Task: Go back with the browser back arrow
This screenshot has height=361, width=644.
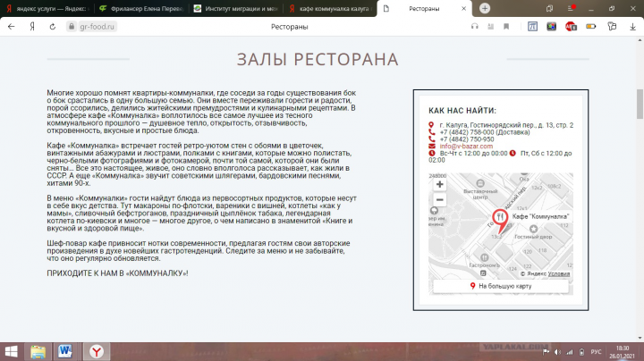Action: click(x=11, y=27)
